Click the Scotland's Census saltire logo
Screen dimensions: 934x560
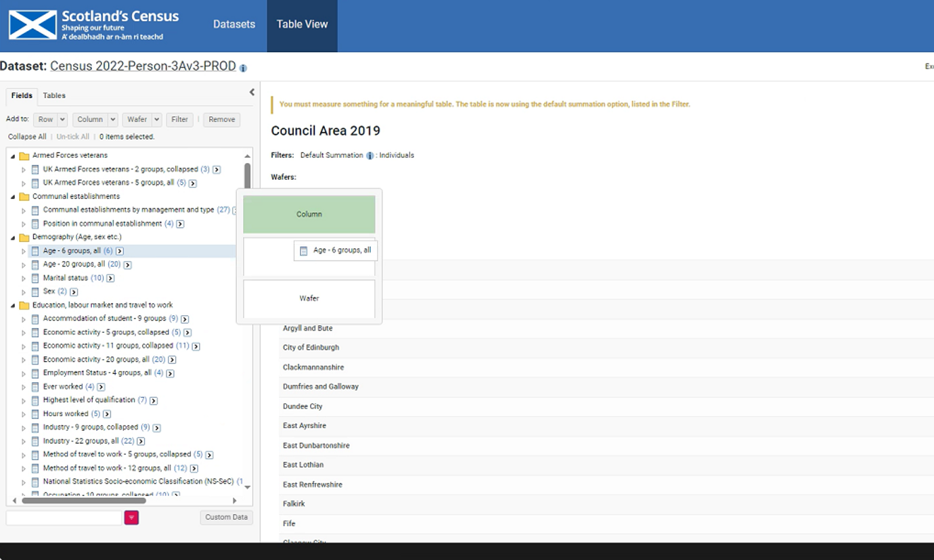[x=32, y=25]
